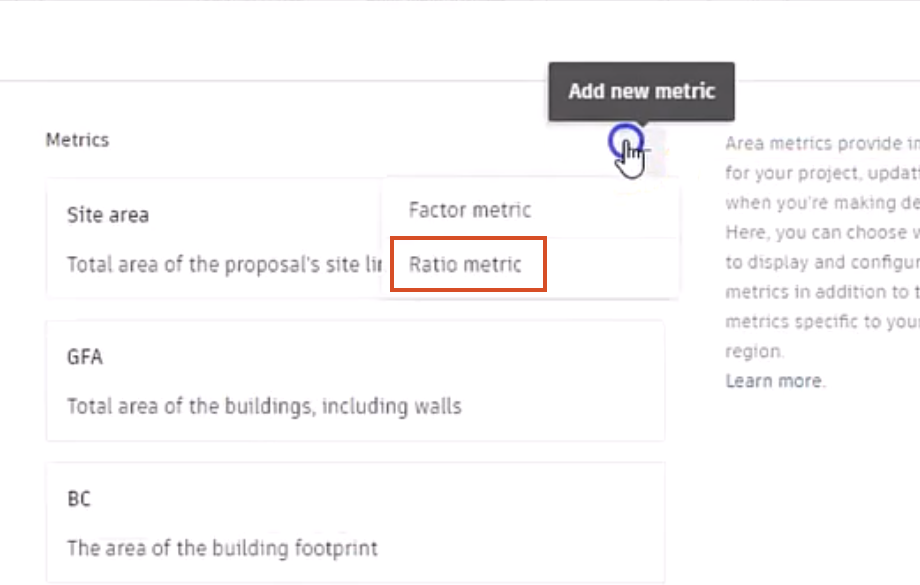Image resolution: width=920 pixels, height=585 pixels.
Task: Click 'The area of the building footprint' text
Action: 222,548
